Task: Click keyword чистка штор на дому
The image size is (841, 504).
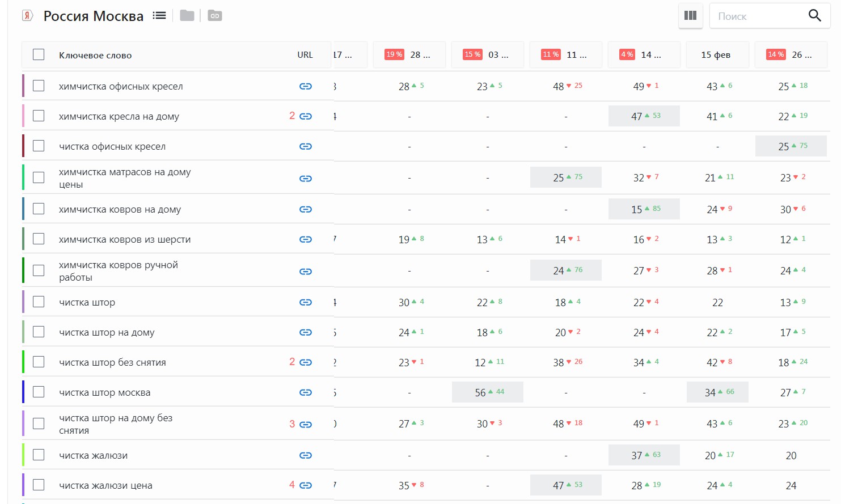Action: point(107,333)
